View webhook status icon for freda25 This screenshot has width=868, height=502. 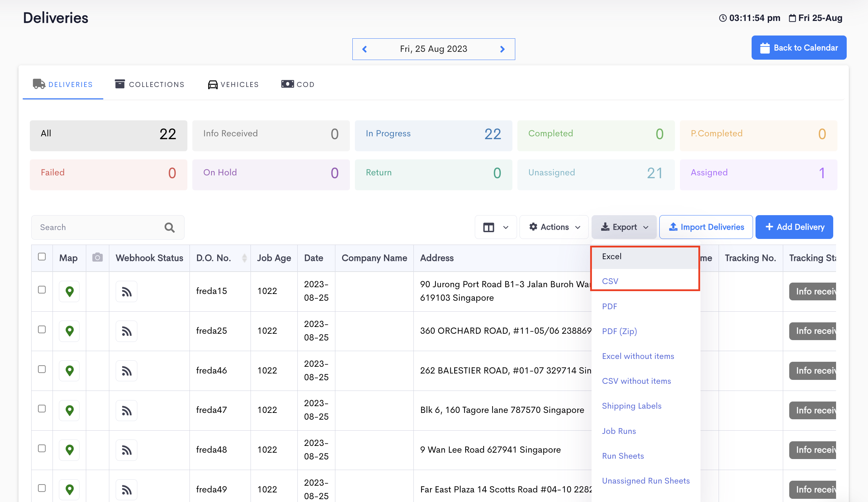126,331
